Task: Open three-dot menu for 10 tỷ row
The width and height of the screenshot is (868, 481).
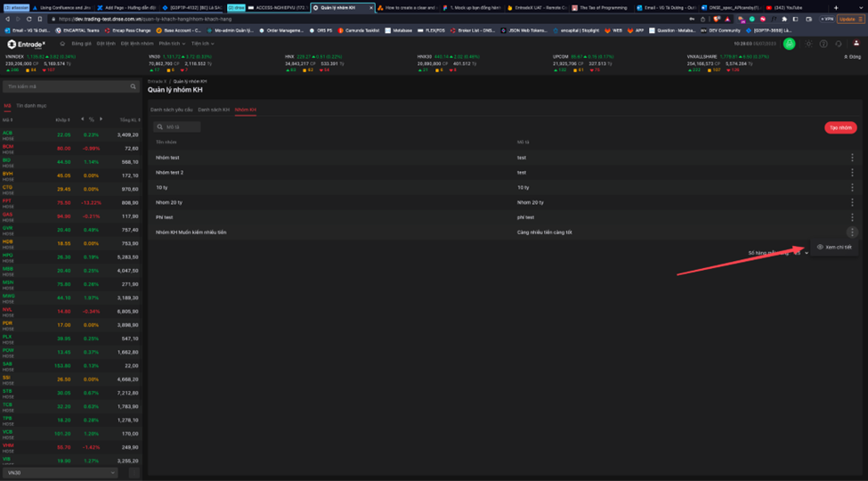Action: tap(852, 188)
